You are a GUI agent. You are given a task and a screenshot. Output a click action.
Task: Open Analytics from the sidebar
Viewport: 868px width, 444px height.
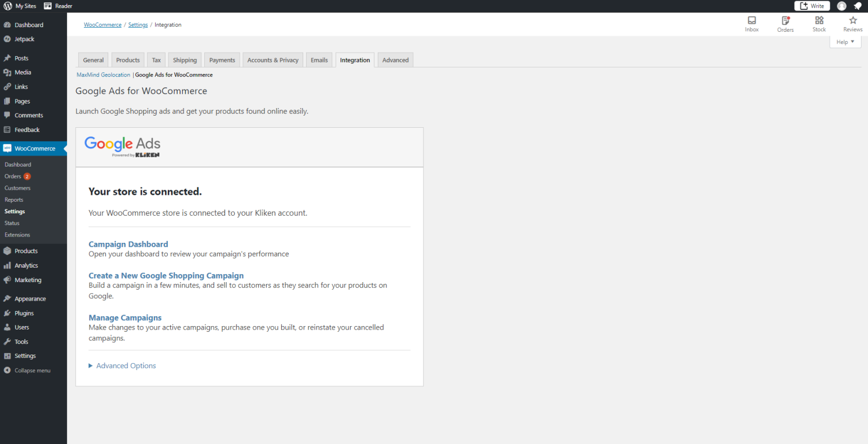[x=27, y=265]
